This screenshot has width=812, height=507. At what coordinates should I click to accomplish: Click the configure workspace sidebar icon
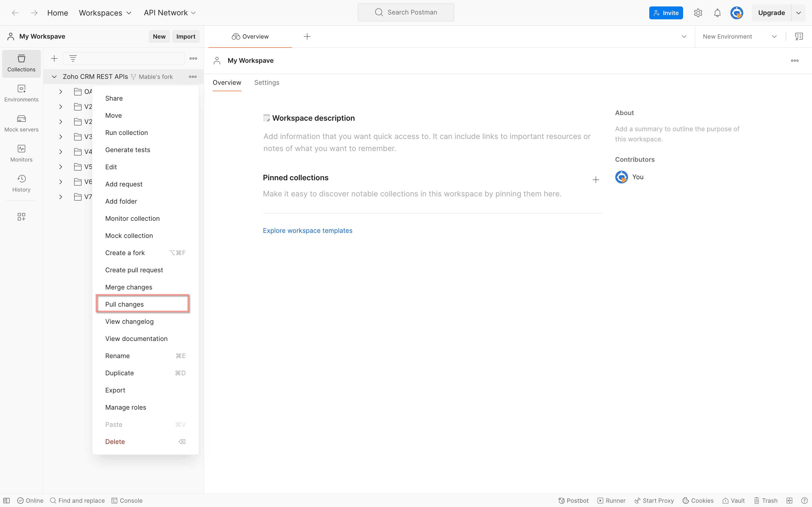(x=21, y=217)
